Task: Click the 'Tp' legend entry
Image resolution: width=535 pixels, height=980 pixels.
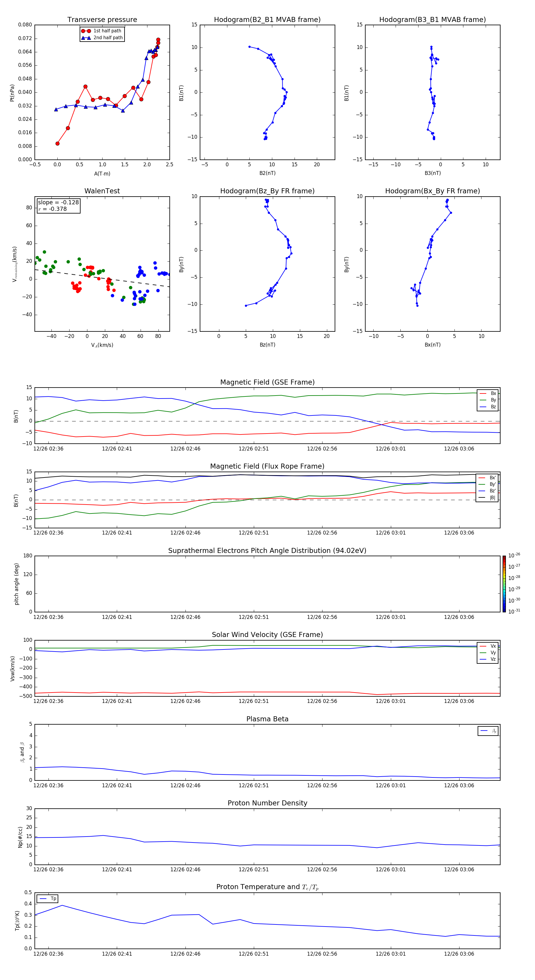Action: pos(48,899)
